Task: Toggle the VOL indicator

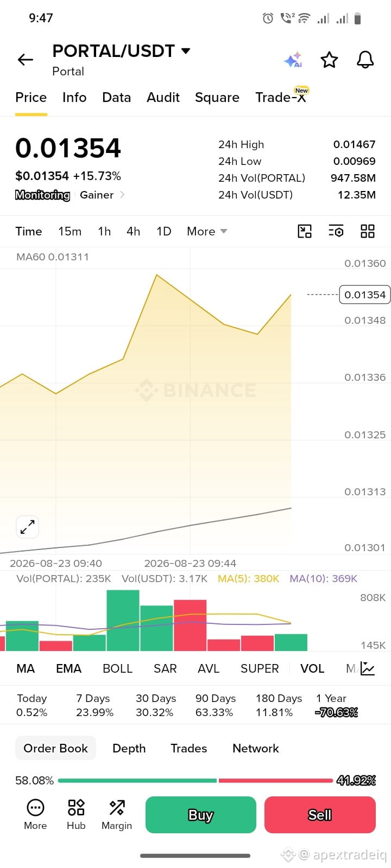Action: pos(312,668)
